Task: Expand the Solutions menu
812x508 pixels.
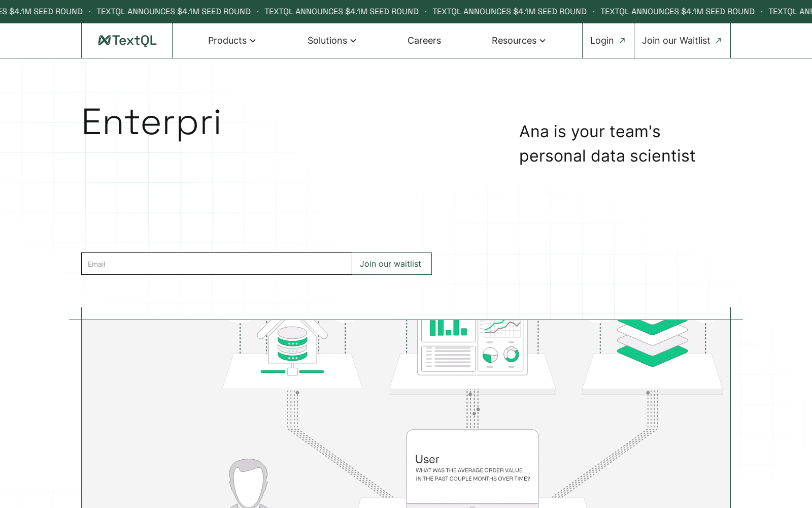Action: pyautogui.click(x=331, y=41)
